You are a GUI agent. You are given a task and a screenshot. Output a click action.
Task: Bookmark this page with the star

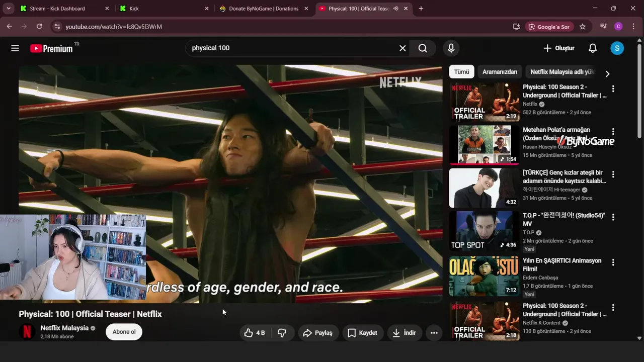click(x=583, y=27)
